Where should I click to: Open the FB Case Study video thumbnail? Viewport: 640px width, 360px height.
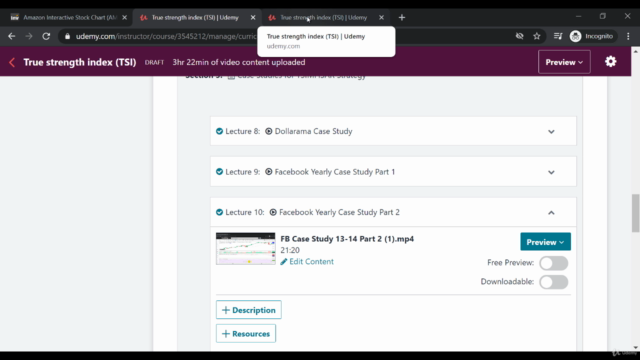245,249
